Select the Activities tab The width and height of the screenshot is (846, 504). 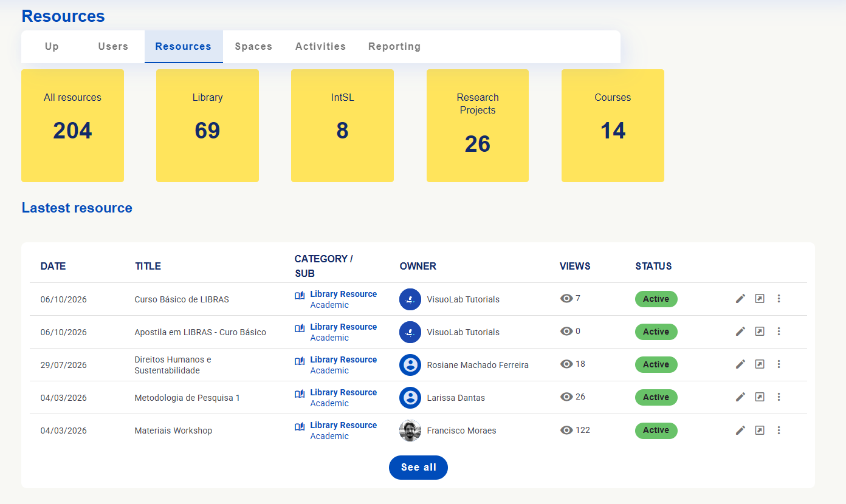pyautogui.click(x=320, y=47)
